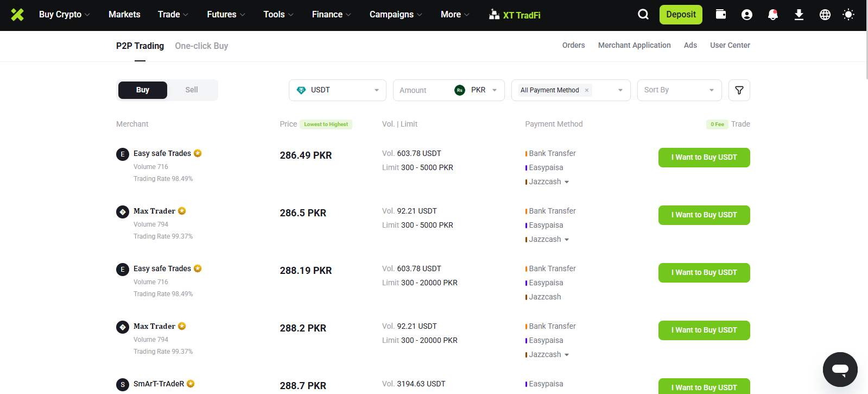Click verified badge beside Max Trader 286.5

point(182,211)
